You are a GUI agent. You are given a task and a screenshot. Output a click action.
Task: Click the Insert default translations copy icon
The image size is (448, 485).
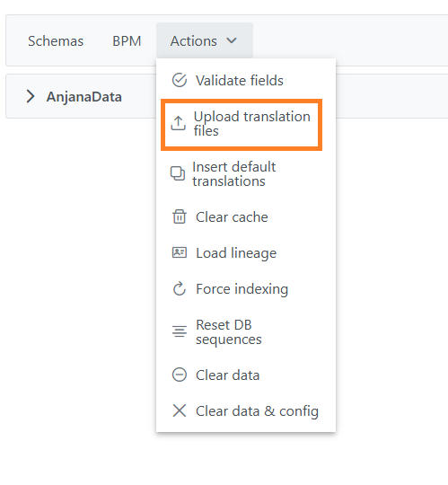(178, 173)
